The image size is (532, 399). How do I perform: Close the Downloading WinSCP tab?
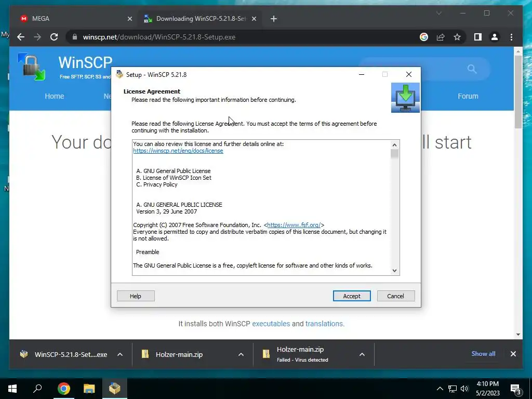coord(254,19)
